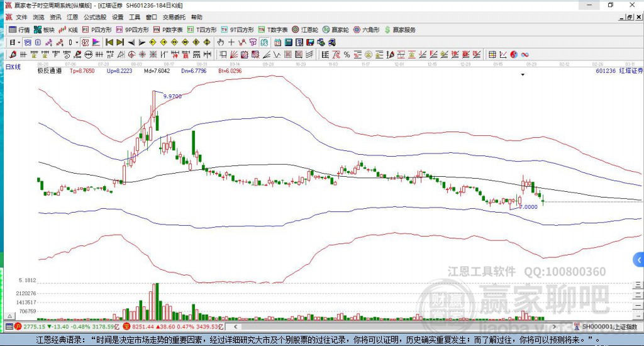
Task: Click the 日K线 label
Action: (13, 67)
